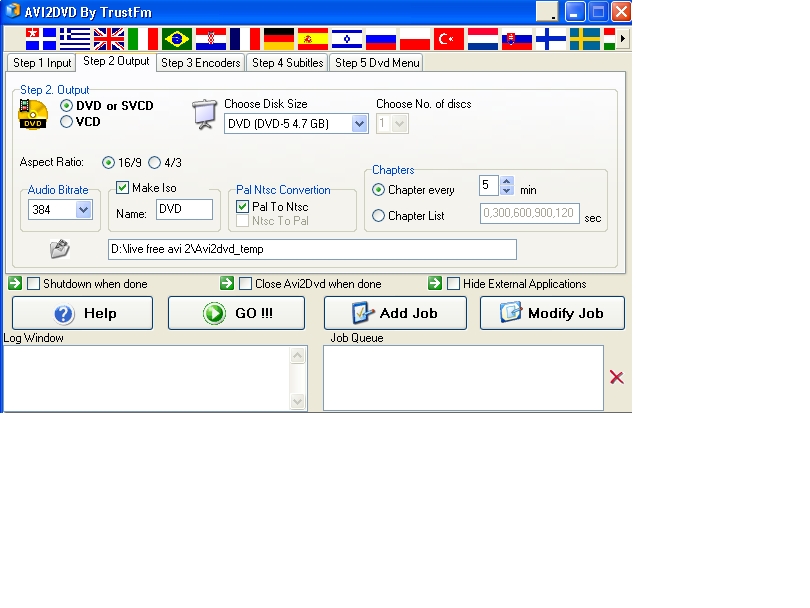Select the Chapter List option
810x608 pixels.
378,215
